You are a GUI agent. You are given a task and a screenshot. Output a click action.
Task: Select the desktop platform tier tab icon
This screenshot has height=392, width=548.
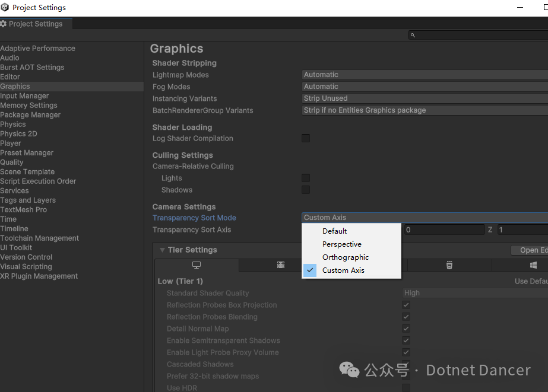point(197,265)
